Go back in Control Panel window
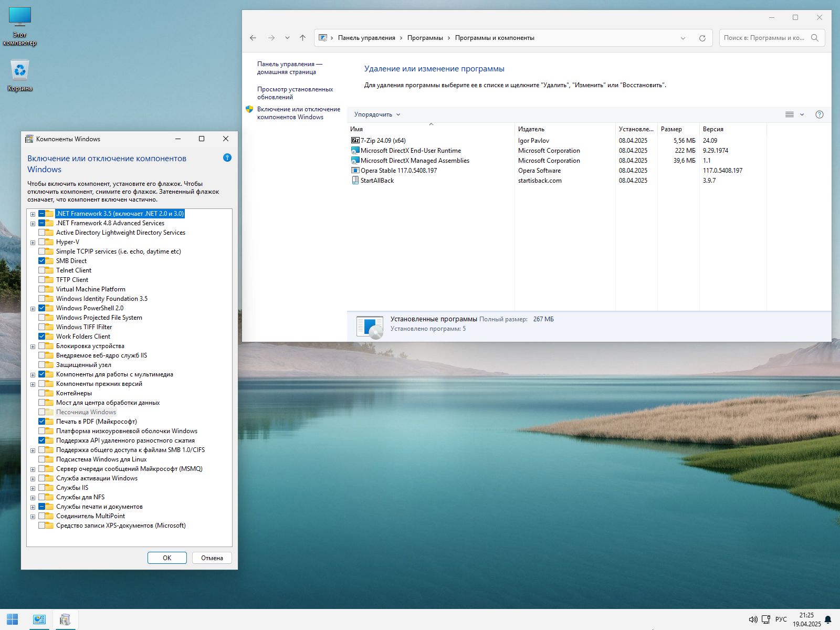The image size is (840, 630). 253,38
